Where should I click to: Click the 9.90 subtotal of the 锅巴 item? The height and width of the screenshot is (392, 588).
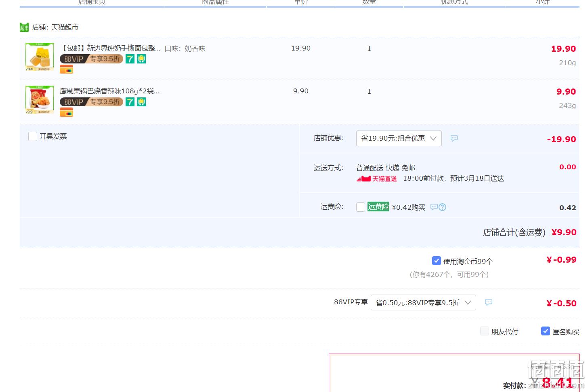pos(566,91)
